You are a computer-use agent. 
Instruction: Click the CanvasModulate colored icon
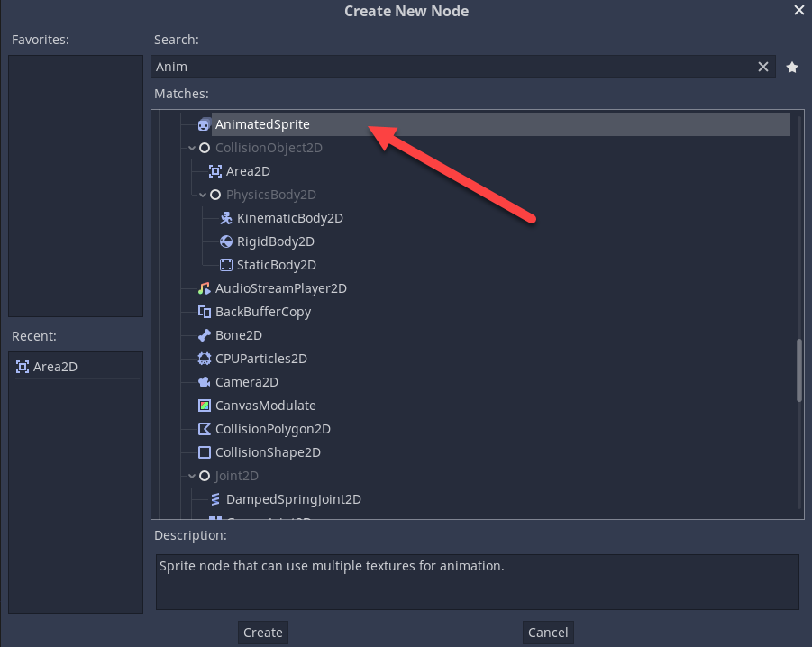[x=204, y=406]
